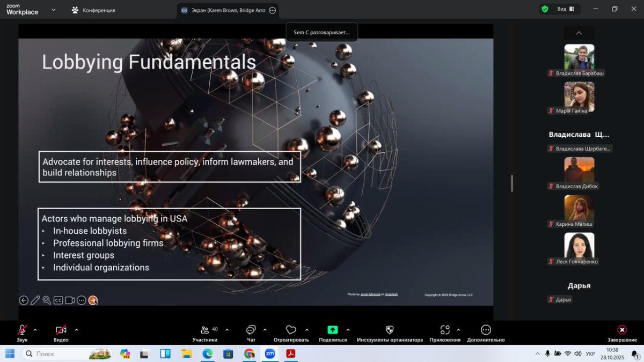644x362 pixels.
Task: Open the Participants (Участники) panel
Action: click(x=204, y=330)
